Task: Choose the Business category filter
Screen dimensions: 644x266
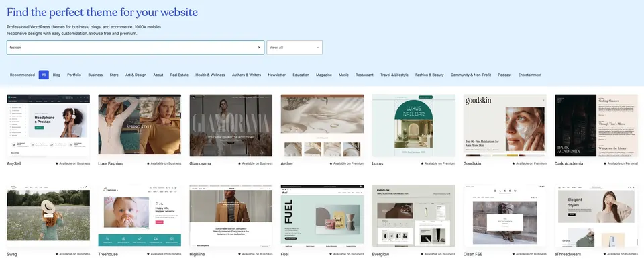Action: pyautogui.click(x=95, y=75)
